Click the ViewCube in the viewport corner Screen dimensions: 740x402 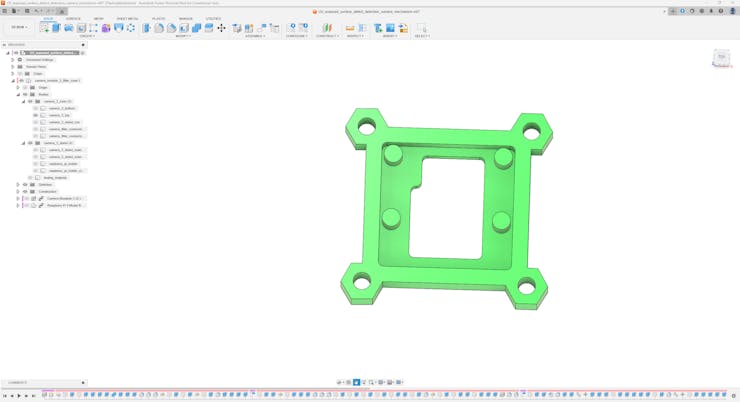pos(721,58)
